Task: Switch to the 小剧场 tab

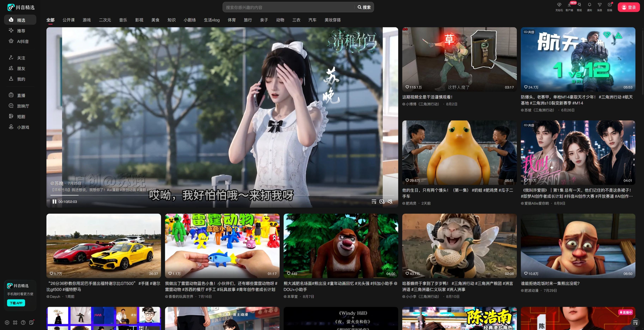Action: click(189, 20)
